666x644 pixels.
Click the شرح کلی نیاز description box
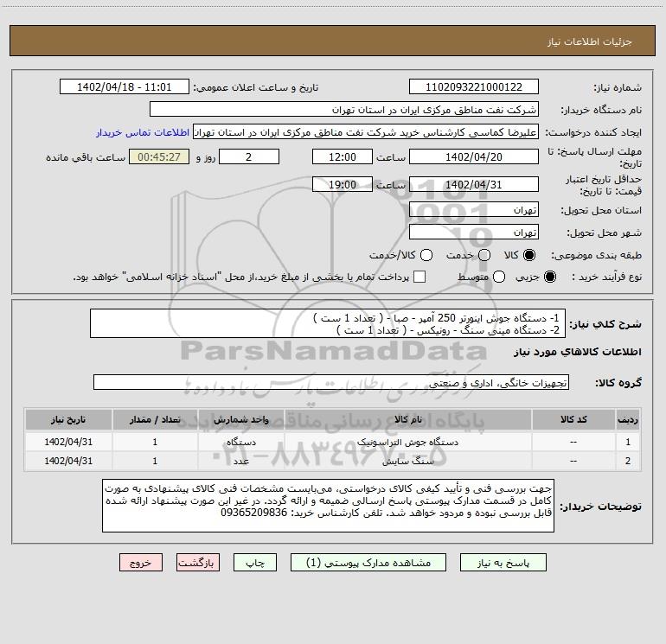328,324
